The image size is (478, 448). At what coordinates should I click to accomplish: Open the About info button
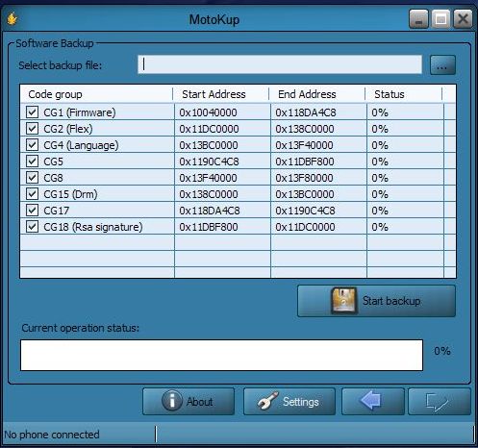189,401
